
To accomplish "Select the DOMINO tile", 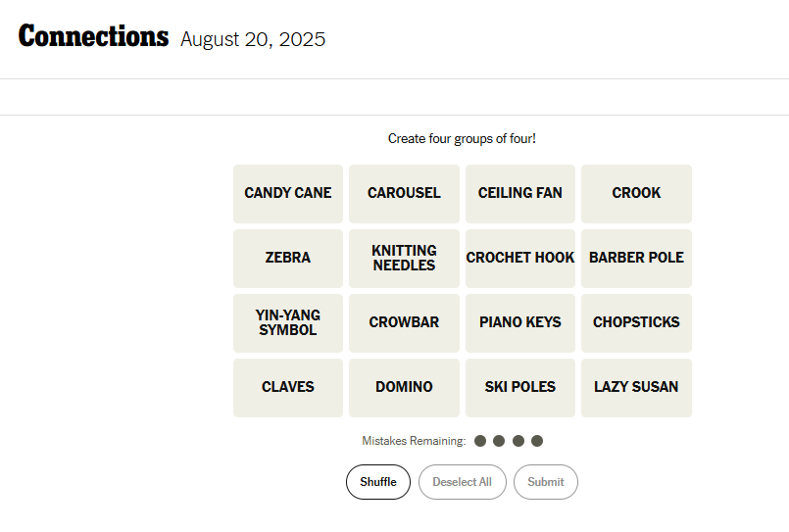I will [x=404, y=387].
